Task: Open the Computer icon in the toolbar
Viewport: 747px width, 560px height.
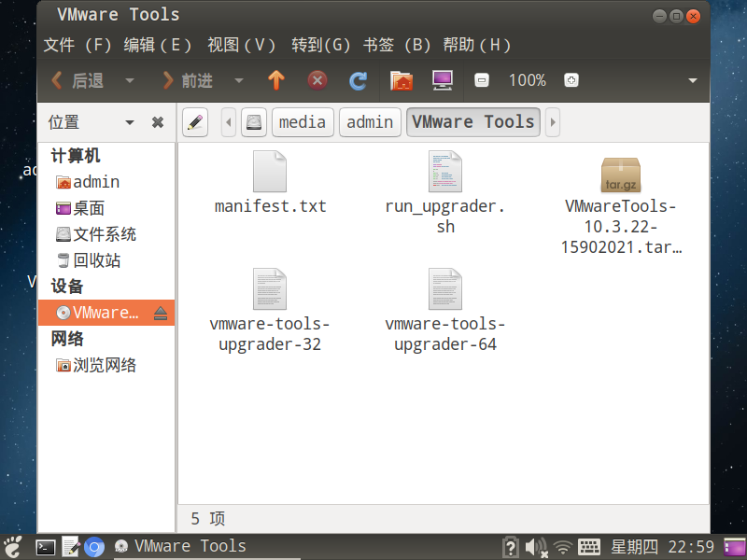Action: (443, 80)
